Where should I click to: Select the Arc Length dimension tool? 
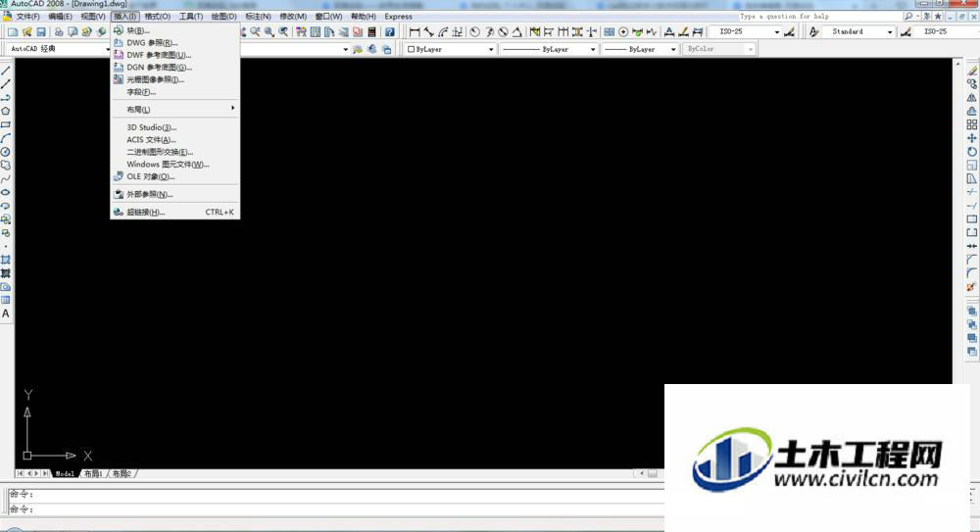coord(443,31)
